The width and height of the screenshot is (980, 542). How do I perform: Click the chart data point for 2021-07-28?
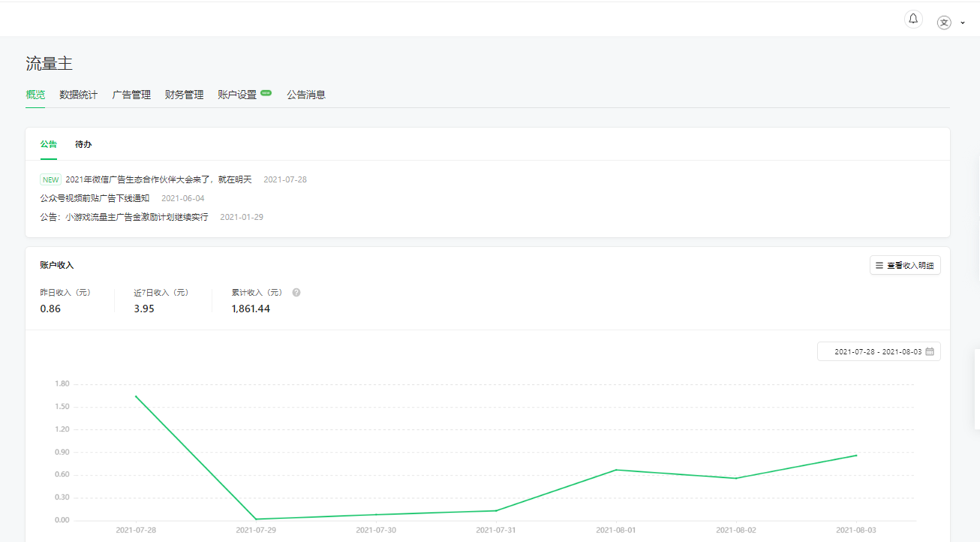[x=136, y=396]
